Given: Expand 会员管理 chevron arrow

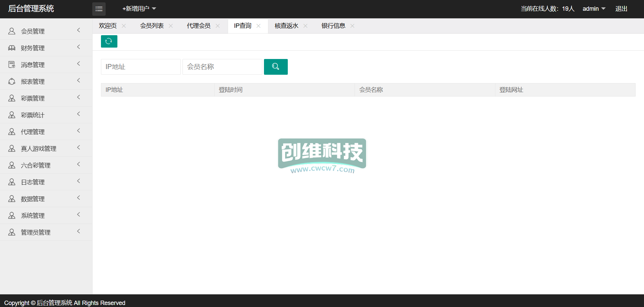Looking at the screenshot, I should pos(79,30).
